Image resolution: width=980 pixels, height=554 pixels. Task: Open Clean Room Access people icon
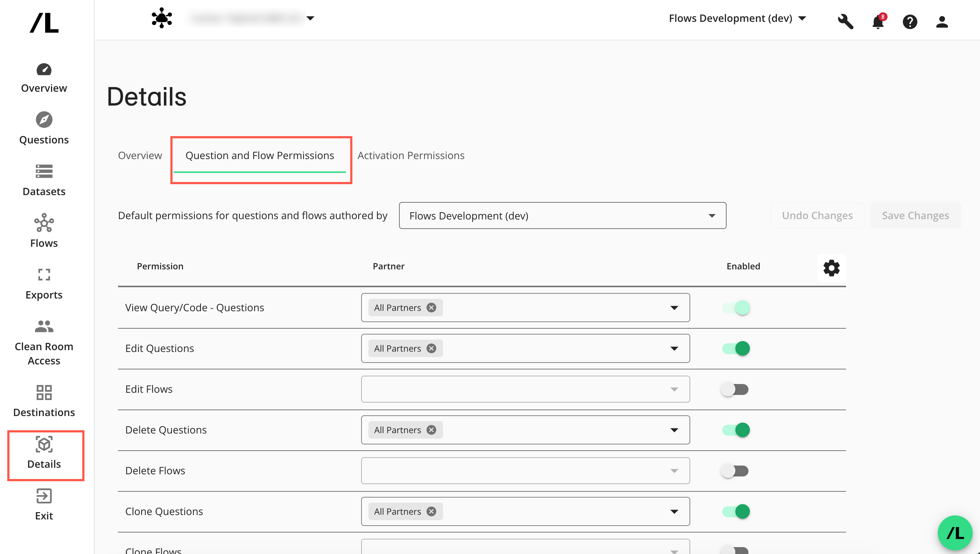[x=44, y=327]
